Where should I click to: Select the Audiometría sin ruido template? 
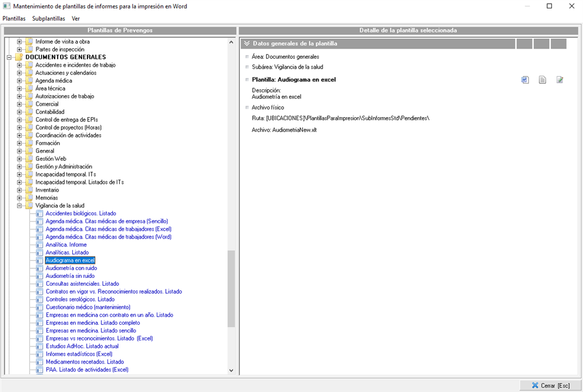pos(71,276)
